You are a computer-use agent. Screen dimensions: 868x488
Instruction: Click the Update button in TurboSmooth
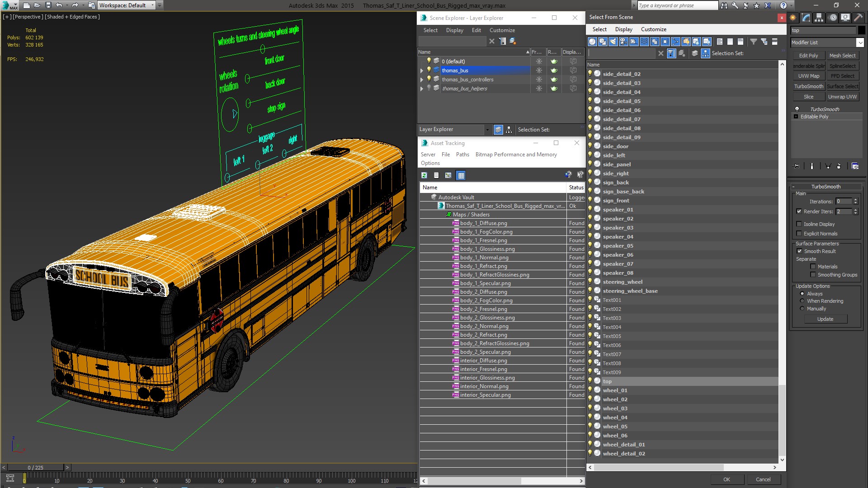point(825,319)
